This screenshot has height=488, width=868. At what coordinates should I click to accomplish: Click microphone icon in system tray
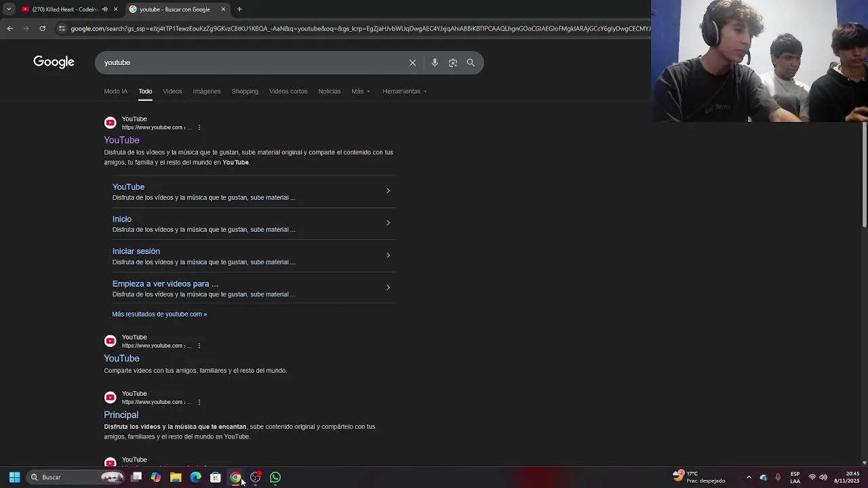pyautogui.click(x=778, y=477)
